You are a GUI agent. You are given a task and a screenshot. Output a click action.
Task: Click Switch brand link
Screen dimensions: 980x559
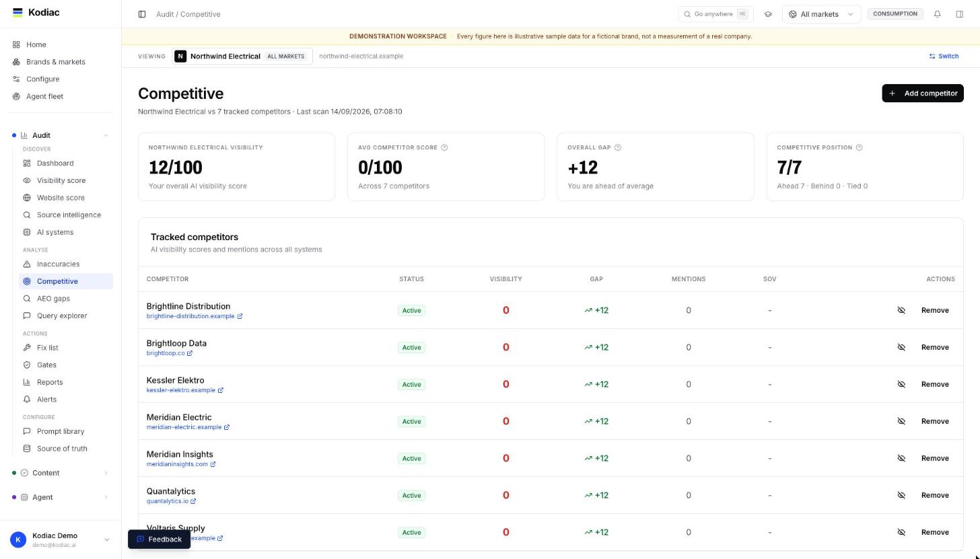944,57
